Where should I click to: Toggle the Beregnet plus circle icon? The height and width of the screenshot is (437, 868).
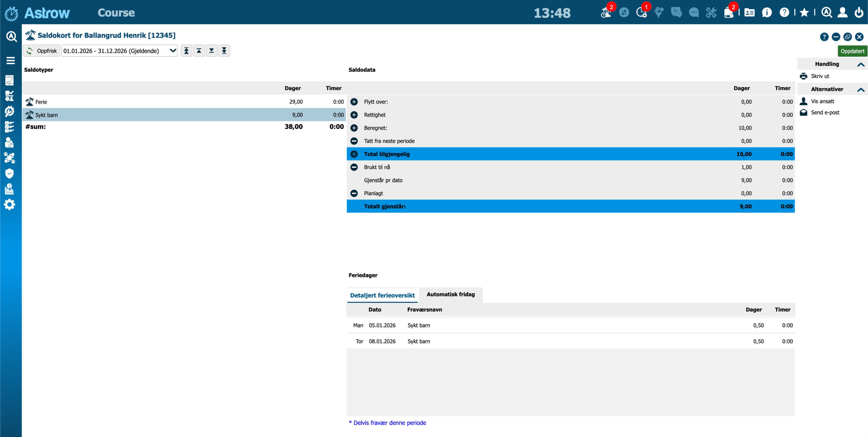354,128
